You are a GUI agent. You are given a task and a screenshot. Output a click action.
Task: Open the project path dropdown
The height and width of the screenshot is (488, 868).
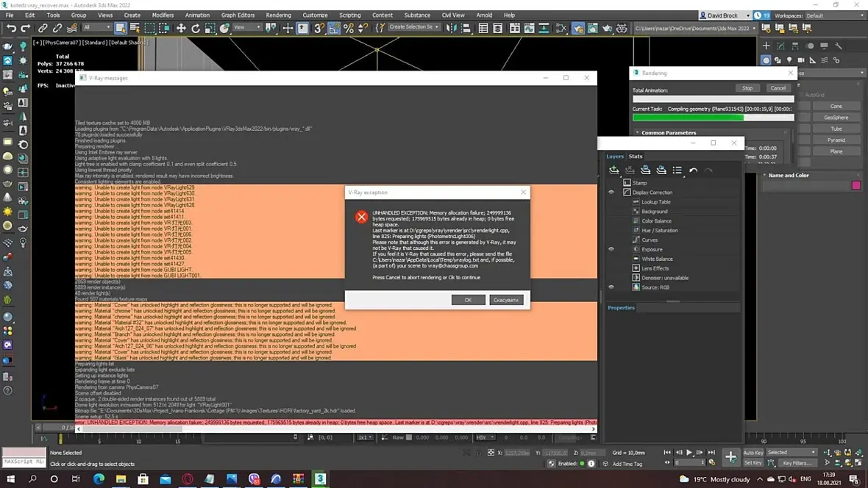tap(695, 28)
